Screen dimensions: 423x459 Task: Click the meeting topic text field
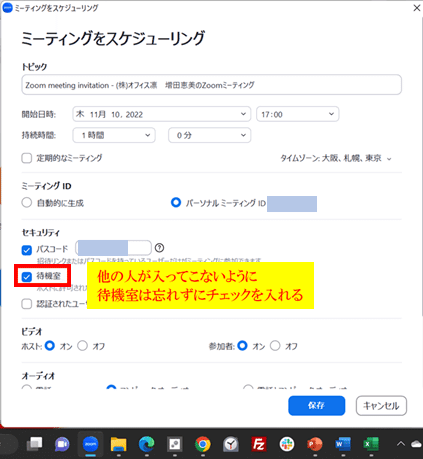[211, 85]
